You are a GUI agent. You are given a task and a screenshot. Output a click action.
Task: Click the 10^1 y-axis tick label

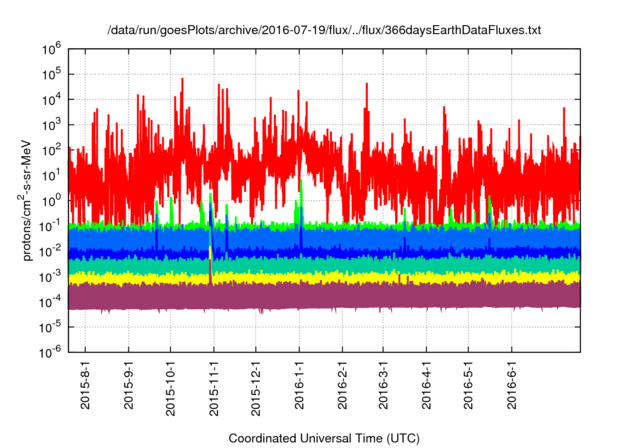click(x=51, y=176)
